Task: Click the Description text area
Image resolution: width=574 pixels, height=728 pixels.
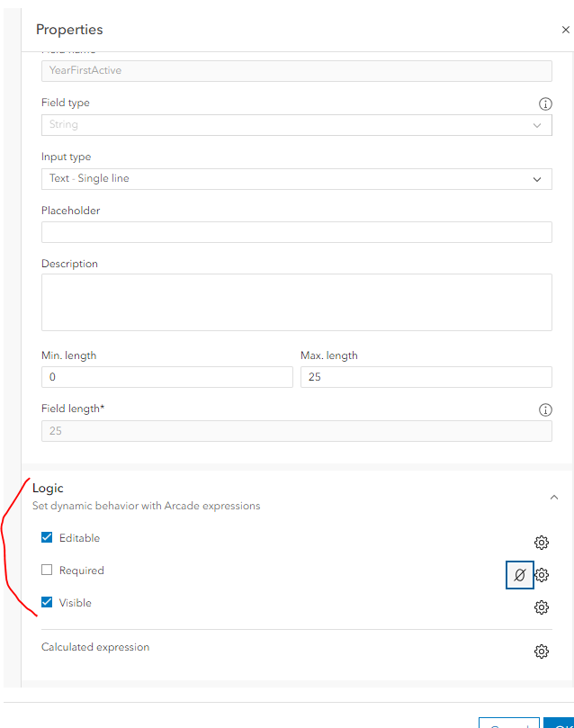Action: (x=296, y=302)
